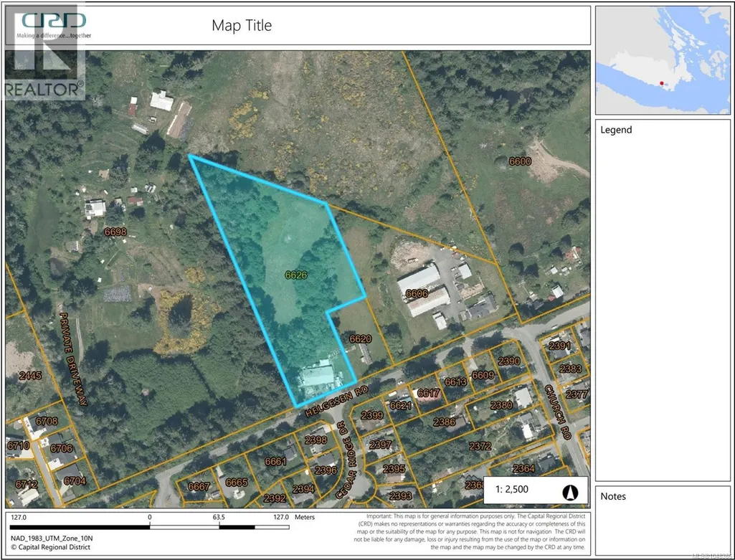This screenshot has height=560, width=735.
Task: Click the scale bar graphic
Action: pyautogui.click(x=150, y=527)
